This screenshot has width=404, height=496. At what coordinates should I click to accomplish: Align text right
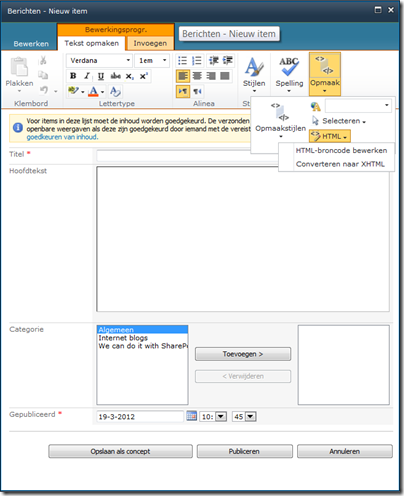211,76
